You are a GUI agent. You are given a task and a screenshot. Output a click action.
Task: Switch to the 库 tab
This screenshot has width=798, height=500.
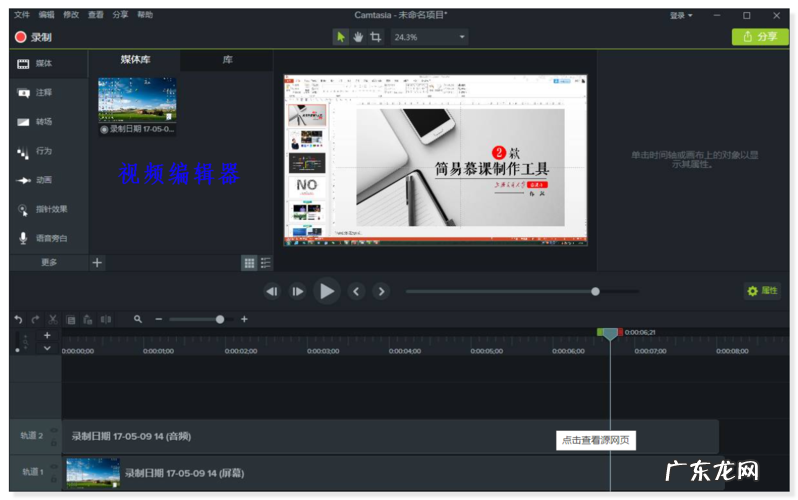(x=227, y=60)
